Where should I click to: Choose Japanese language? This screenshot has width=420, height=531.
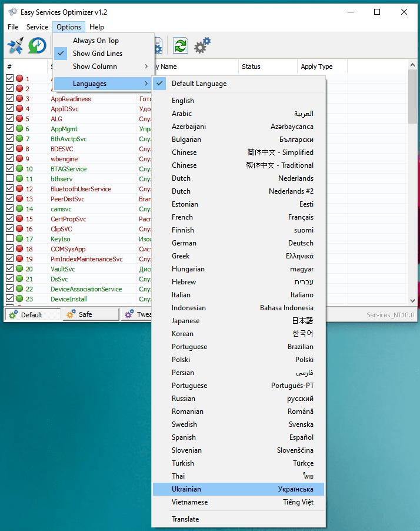click(x=238, y=321)
